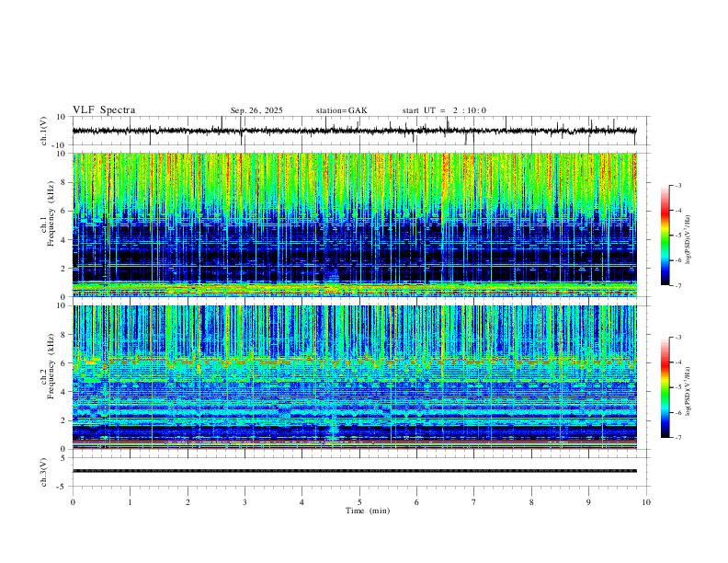The width and height of the screenshot is (728, 563).
Task: Click the "6" kHz tick on ch.2 frequency axis
Action: click(x=63, y=363)
